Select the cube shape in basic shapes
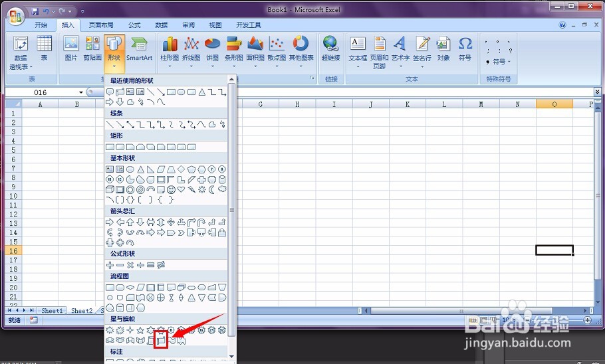Image resolution: width=605 pixels, height=364 pixels. tap(110, 189)
